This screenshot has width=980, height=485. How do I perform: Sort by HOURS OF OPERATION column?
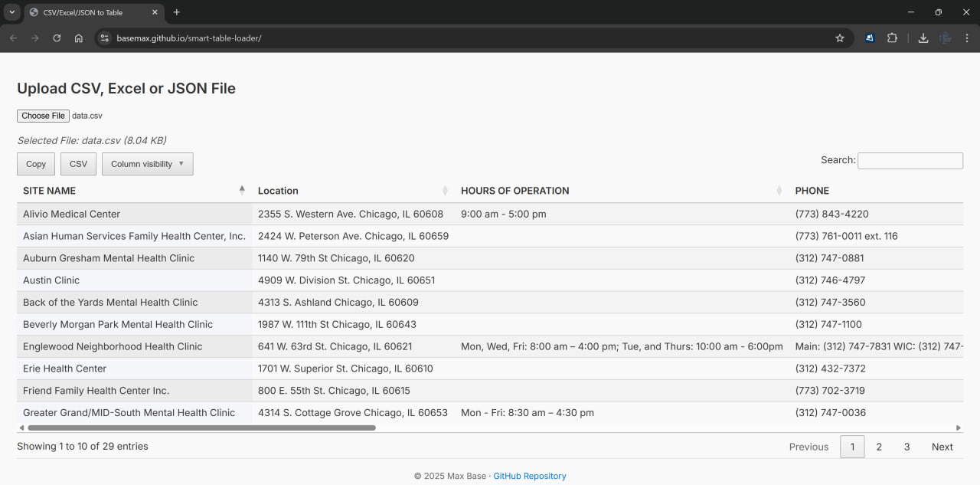[x=622, y=191]
